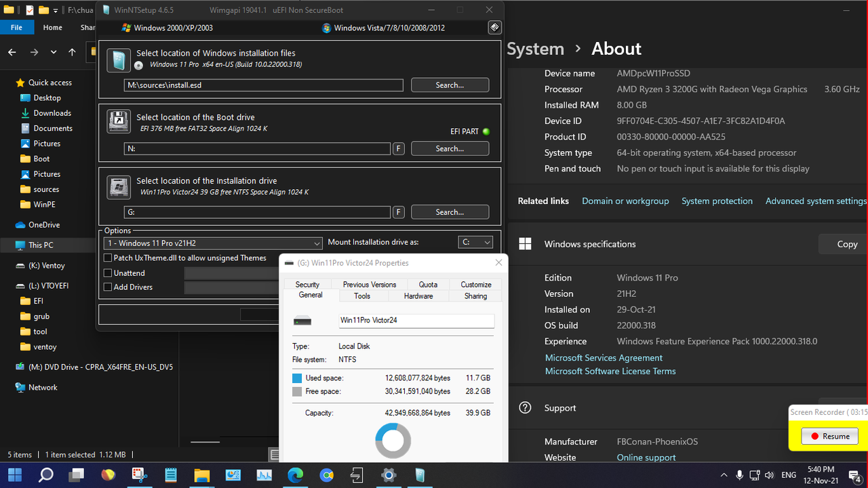Open the Tools tab in Properties

[362, 296]
